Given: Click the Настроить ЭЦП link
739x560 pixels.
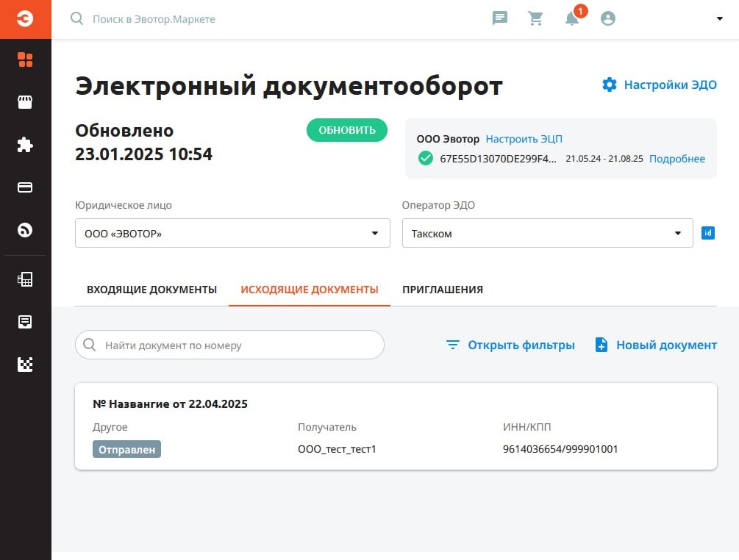Looking at the screenshot, I should (x=524, y=139).
